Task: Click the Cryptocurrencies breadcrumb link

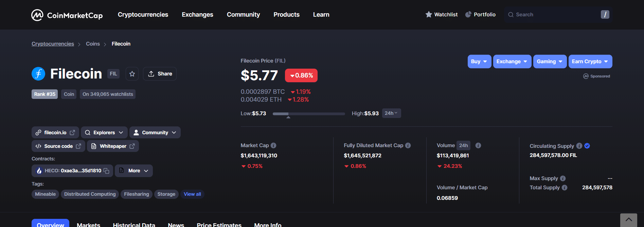Action: [53, 44]
